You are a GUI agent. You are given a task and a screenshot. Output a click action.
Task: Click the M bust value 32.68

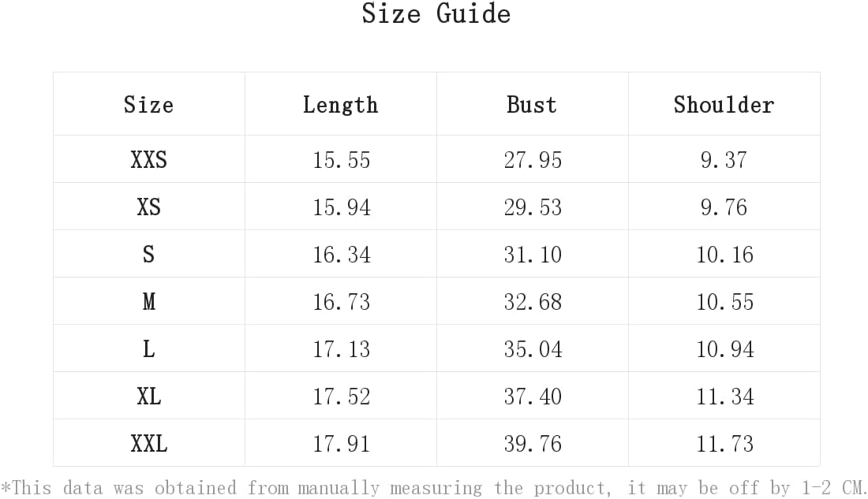click(533, 302)
